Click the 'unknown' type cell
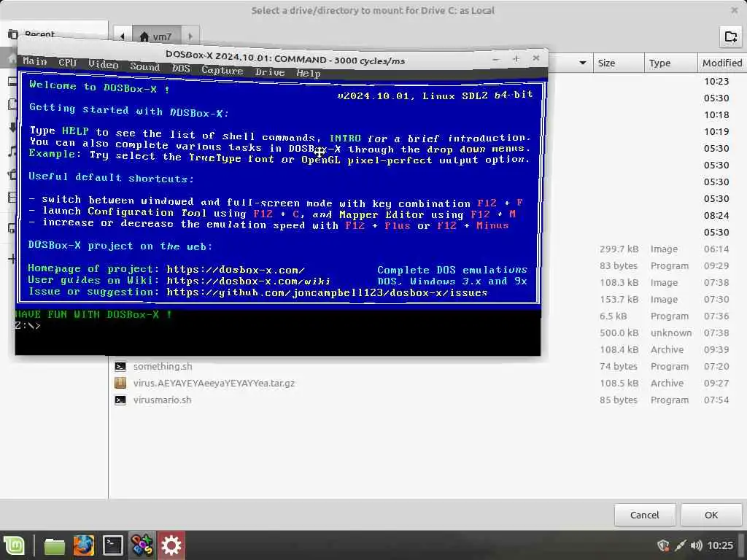747x560 pixels. coord(671,332)
